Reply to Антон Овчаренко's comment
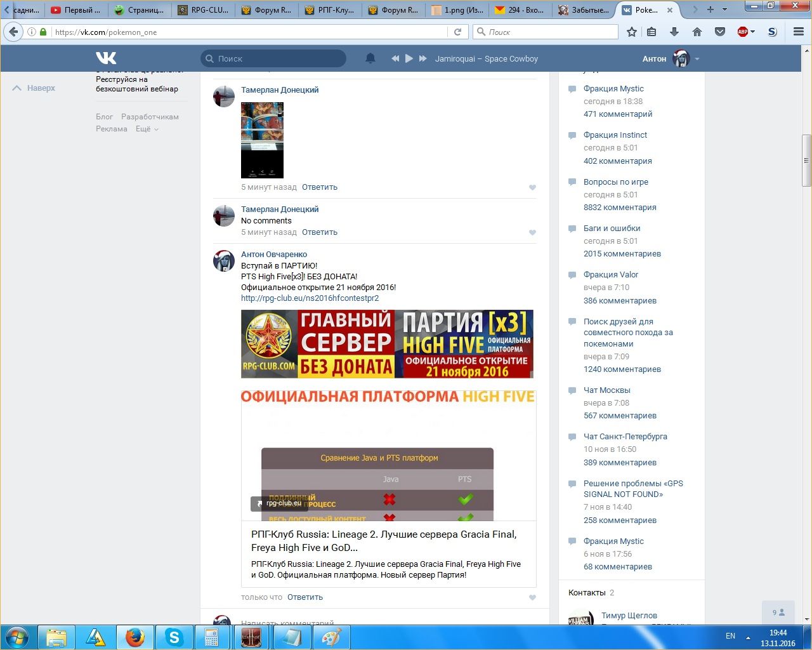 [x=305, y=597]
